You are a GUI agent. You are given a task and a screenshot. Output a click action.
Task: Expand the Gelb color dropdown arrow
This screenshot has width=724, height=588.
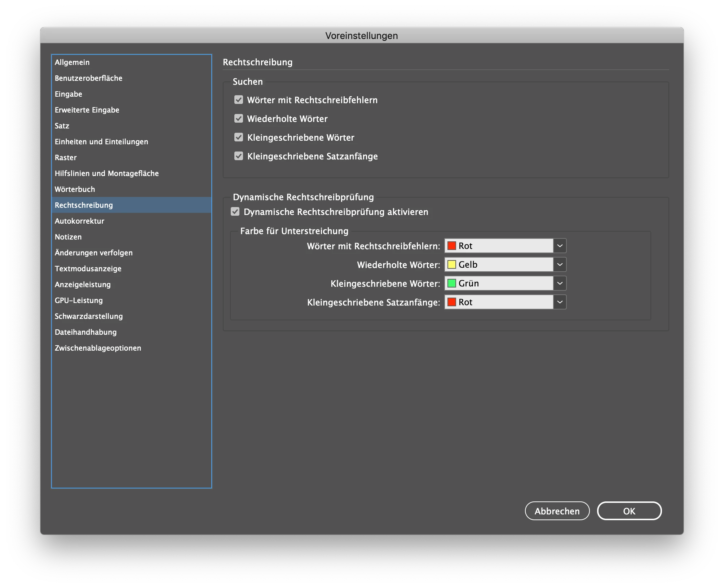[560, 265]
